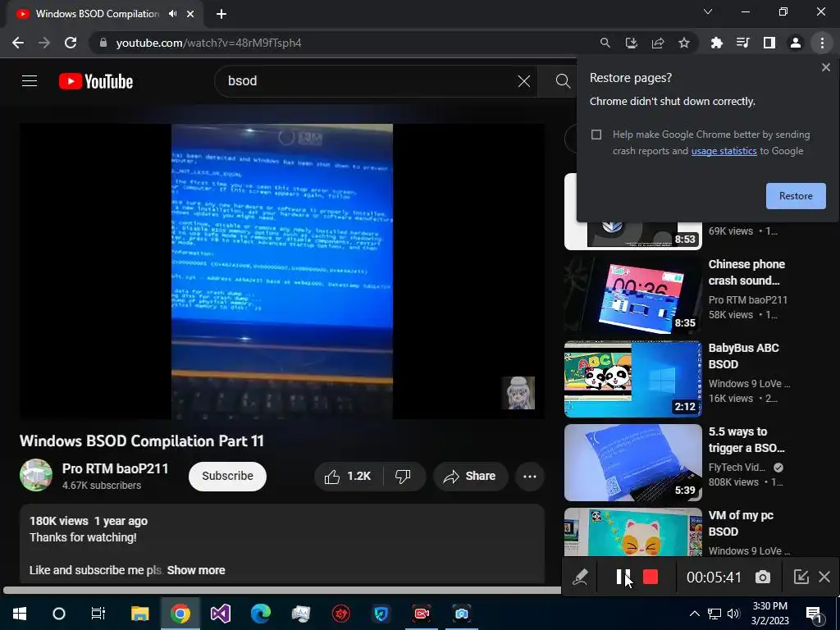Open Microsoft Edge from taskbar

261,614
